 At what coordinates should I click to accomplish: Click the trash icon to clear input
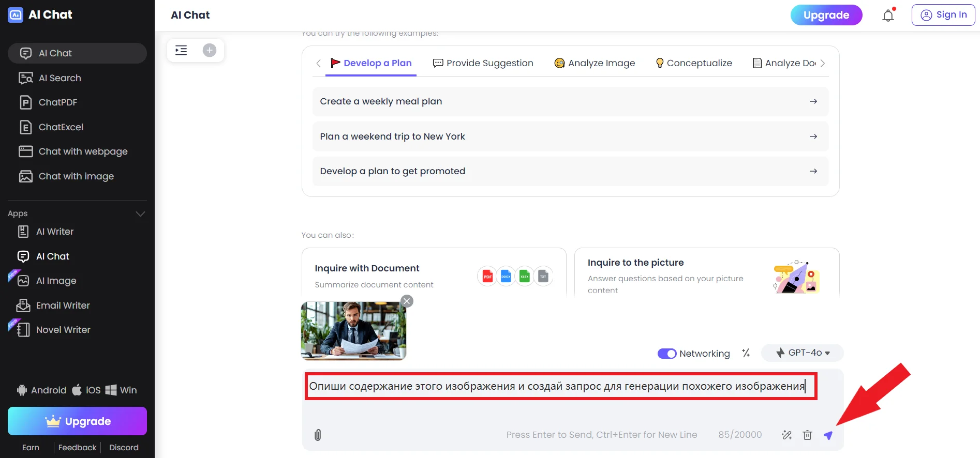807,435
